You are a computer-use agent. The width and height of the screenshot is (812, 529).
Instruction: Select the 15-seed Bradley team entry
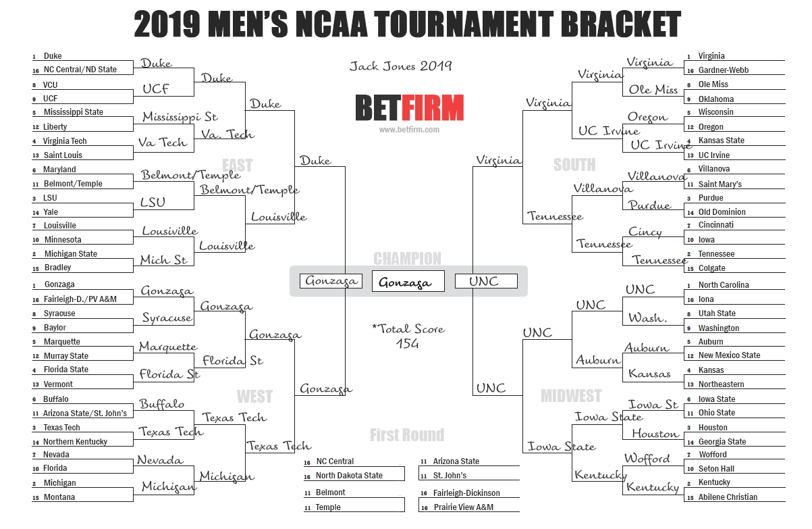click(x=57, y=268)
